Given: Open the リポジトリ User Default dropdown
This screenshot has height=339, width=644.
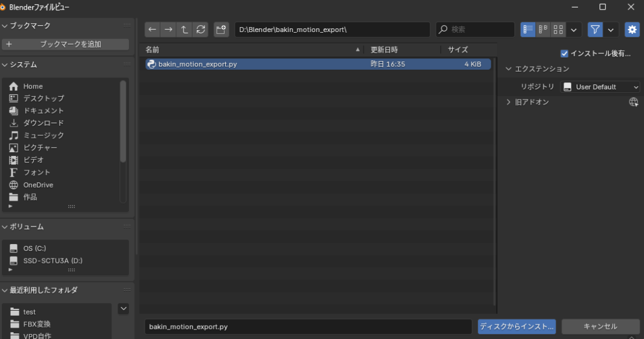Looking at the screenshot, I should pos(601,87).
